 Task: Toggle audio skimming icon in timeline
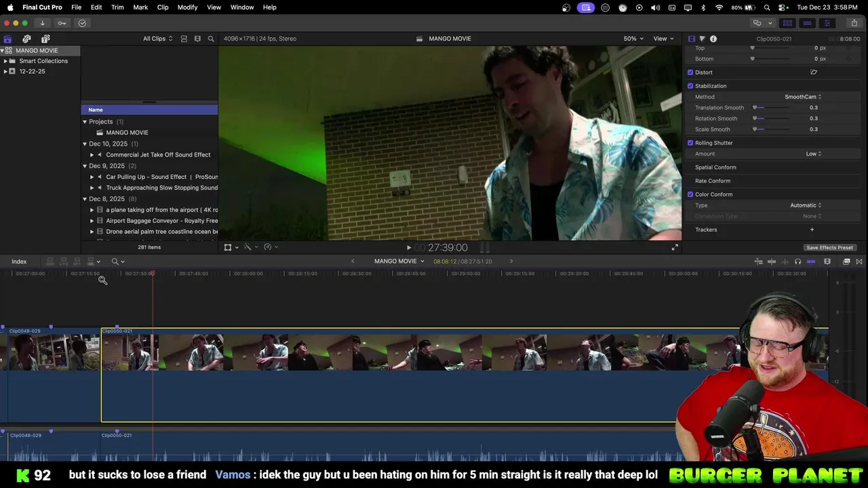tap(785, 262)
